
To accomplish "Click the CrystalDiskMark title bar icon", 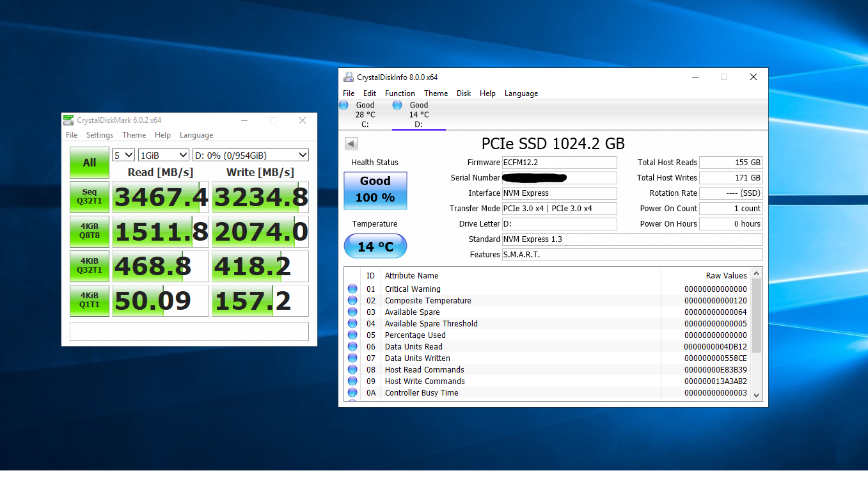I will [x=68, y=120].
